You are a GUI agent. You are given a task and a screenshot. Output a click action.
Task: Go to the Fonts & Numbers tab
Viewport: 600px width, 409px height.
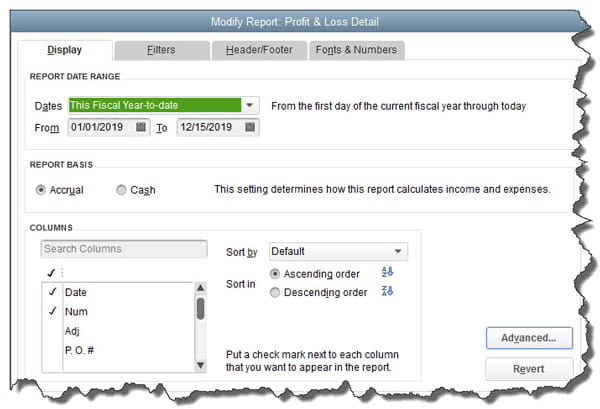(x=356, y=50)
